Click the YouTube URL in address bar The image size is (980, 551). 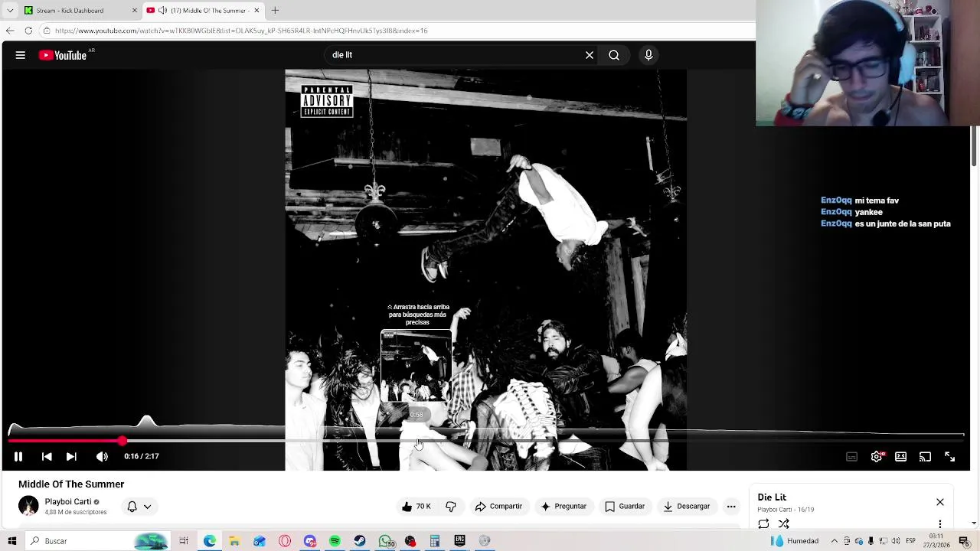point(241,31)
